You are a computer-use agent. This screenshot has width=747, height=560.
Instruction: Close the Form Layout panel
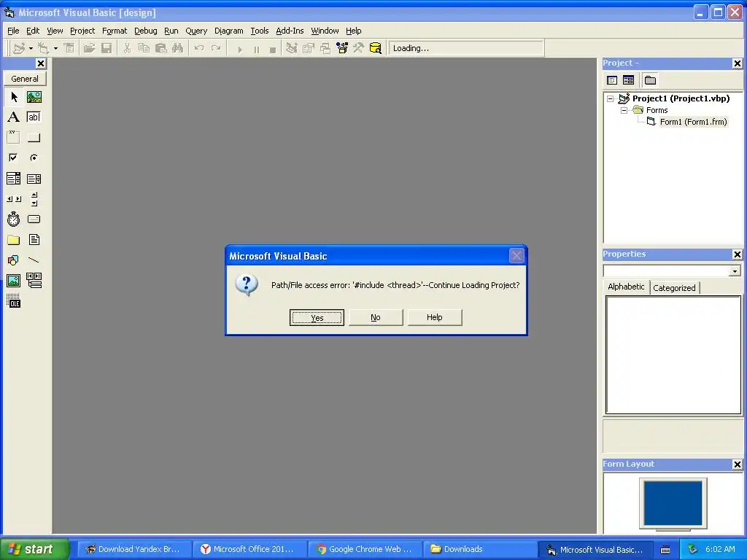[737, 464]
